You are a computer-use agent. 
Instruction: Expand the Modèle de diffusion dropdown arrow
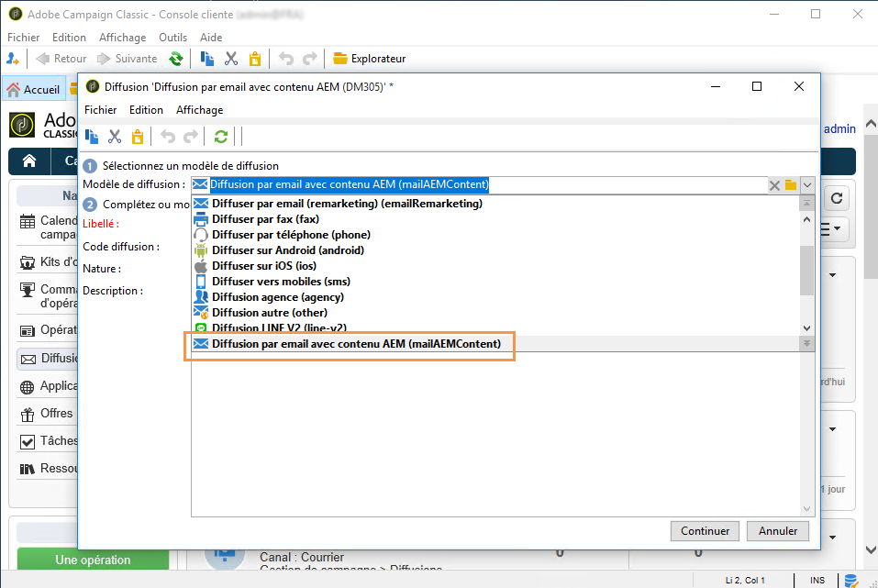[x=806, y=184]
